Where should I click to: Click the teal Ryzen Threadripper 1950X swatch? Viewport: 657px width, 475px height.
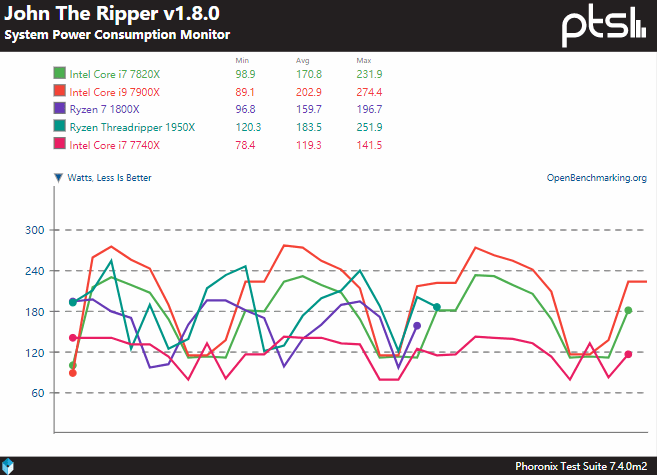59,126
